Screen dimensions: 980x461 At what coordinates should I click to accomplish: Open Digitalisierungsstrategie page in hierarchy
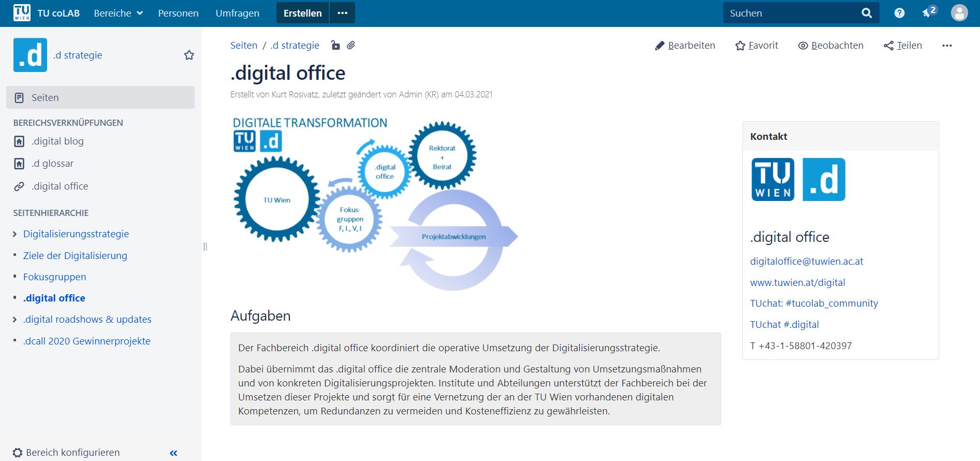76,234
